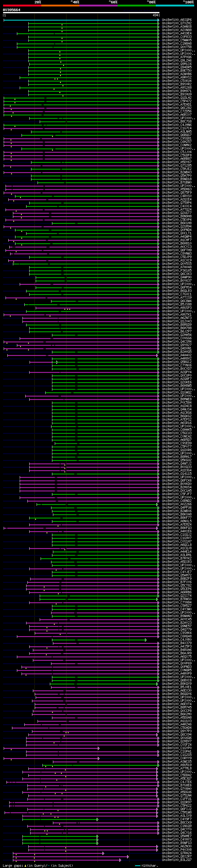This screenshot has height=868, width=197.
Task: Select the UniRef100_A3LNH5 label
Action: tap(177, 132)
